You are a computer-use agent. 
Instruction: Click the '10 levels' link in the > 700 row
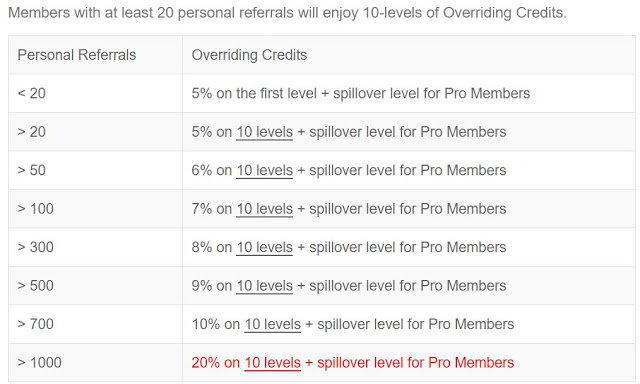[273, 324]
